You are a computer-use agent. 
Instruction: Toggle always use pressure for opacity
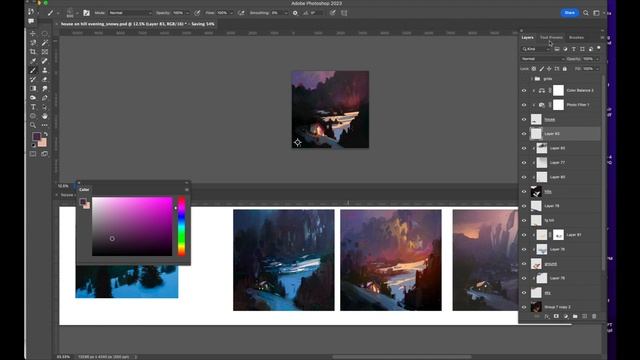point(197,13)
